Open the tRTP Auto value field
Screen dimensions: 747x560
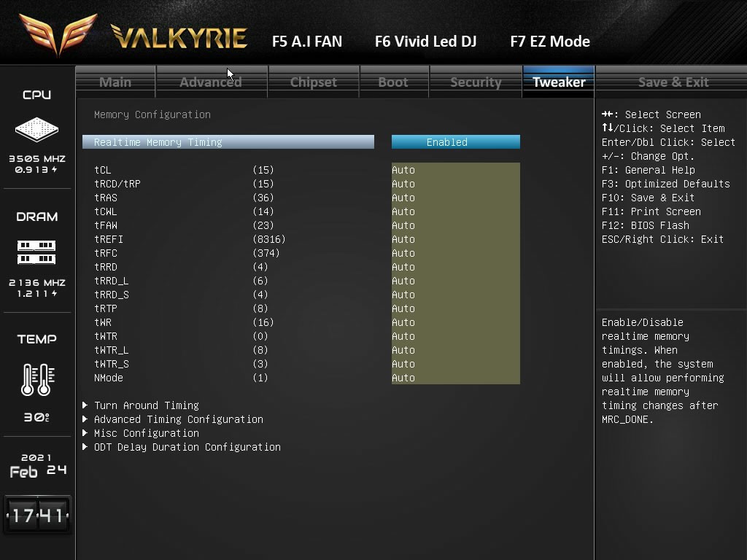point(456,308)
